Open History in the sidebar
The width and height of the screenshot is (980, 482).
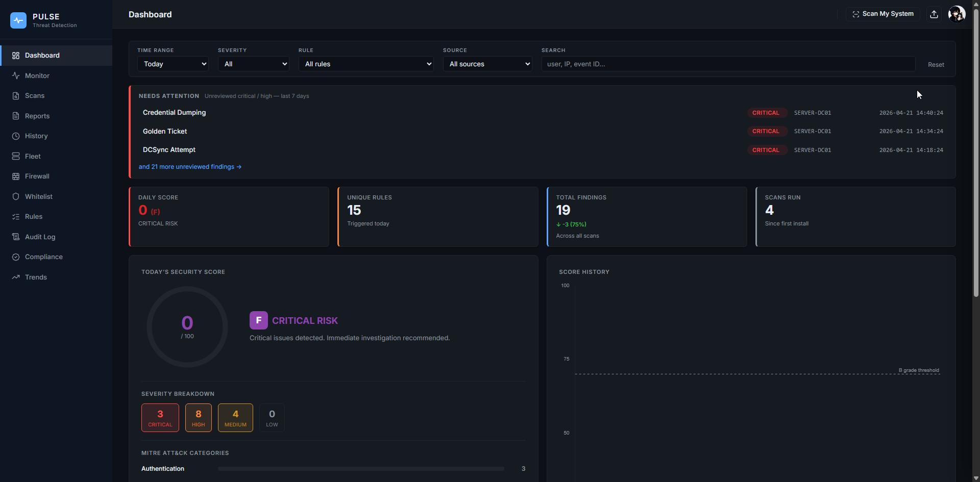click(56, 136)
